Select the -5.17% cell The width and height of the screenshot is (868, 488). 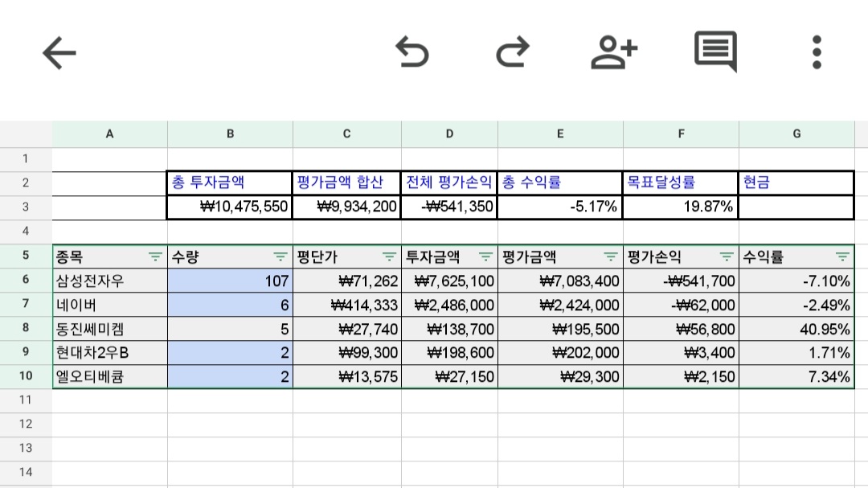coord(559,207)
